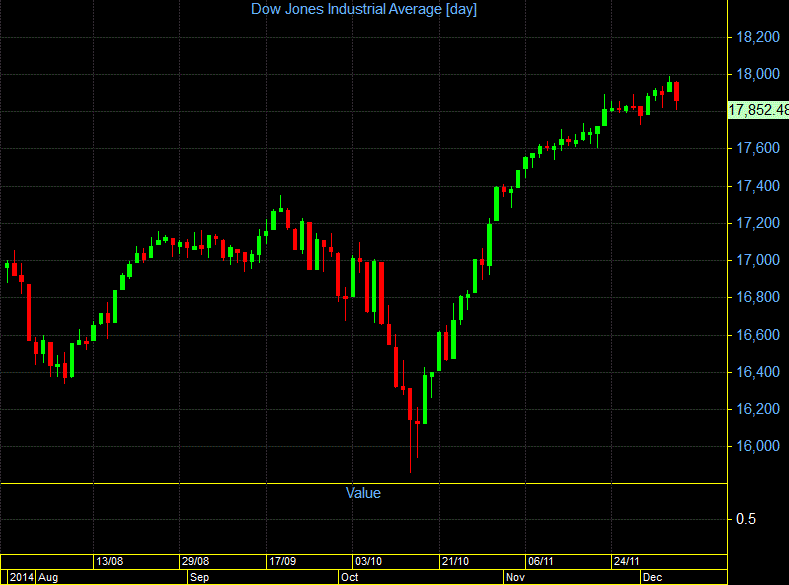Click the 18,200 price axis label
The image size is (789, 585).
tap(758, 37)
